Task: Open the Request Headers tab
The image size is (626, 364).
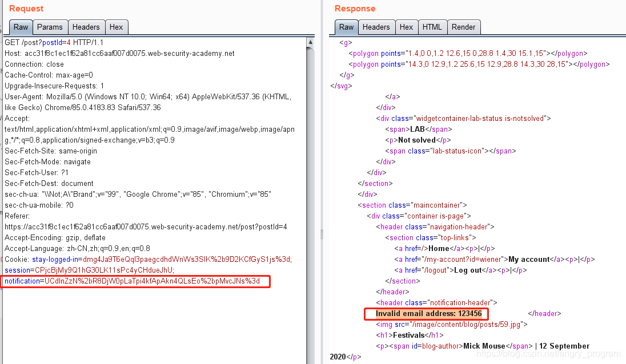Action: pos(86,27)
